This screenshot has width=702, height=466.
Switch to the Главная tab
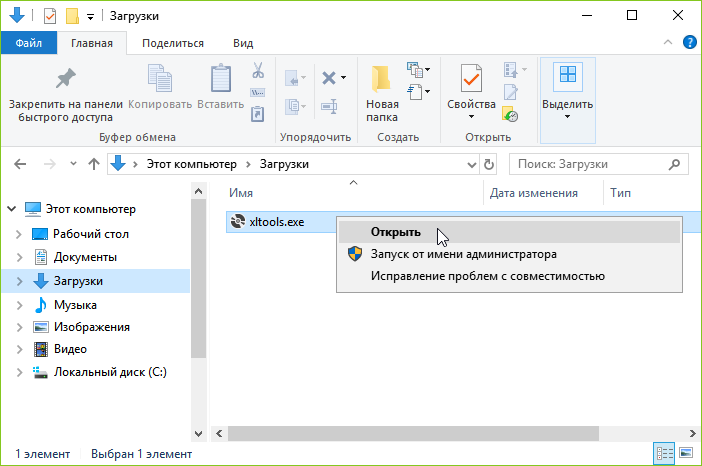pyautogui.click(x=92, y=43)
